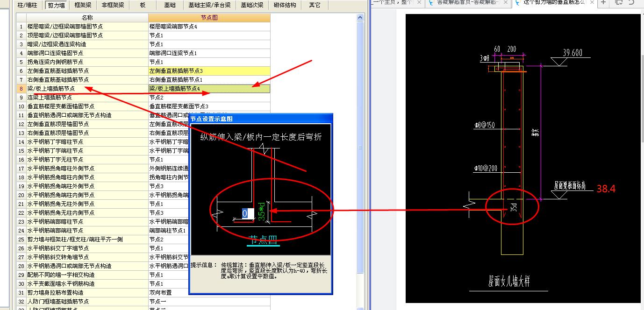The height and width of the screenshot is (310, 644).
Task: Select row 端部洞口连梁锚固节点
Action: point(87,53)
